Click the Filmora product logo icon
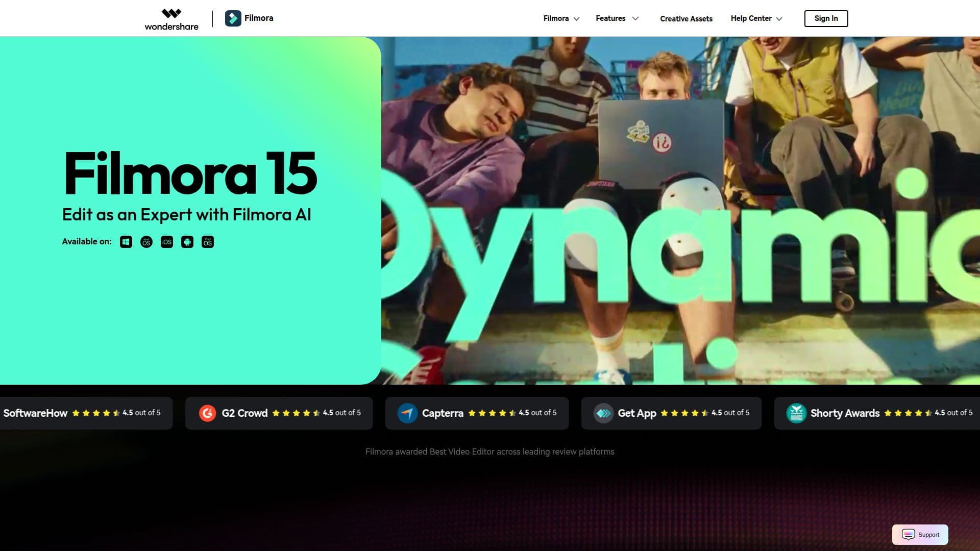This screenshot has width=980, height=551. (233, 18)
